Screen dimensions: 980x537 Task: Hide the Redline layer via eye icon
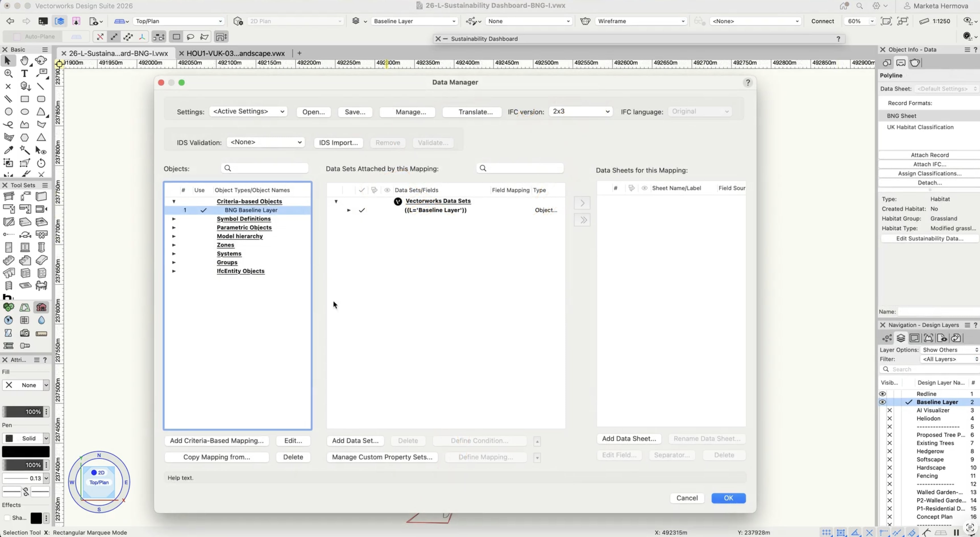(x=883, y=394)
